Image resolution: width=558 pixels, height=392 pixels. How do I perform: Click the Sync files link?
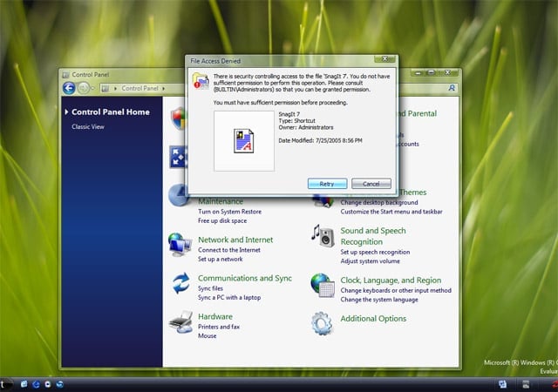(x=210, y=288)
